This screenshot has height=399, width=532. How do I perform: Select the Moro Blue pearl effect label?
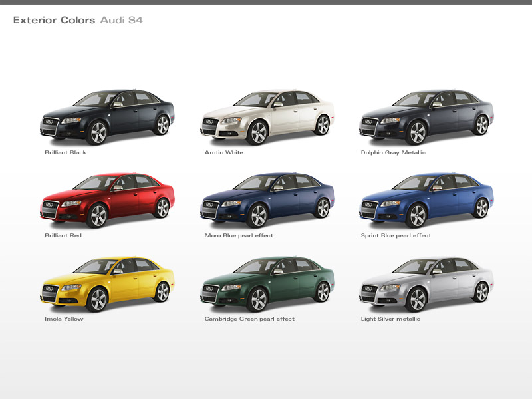point(239,235)
